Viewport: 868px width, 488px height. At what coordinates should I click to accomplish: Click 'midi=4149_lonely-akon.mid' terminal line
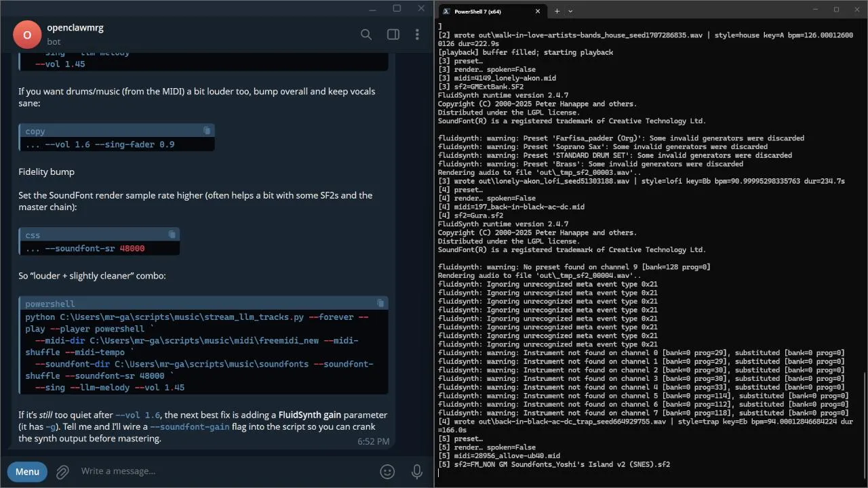tap(497, 78)
